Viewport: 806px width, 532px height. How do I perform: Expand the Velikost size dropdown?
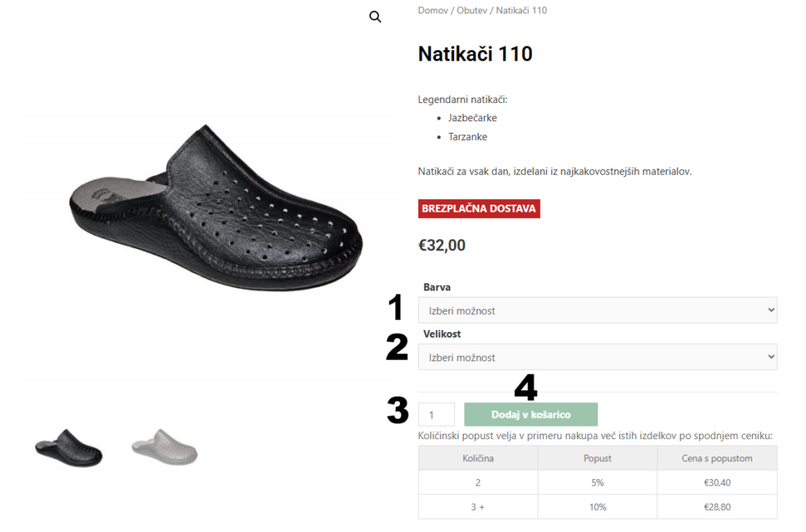(x=597, y=357)
